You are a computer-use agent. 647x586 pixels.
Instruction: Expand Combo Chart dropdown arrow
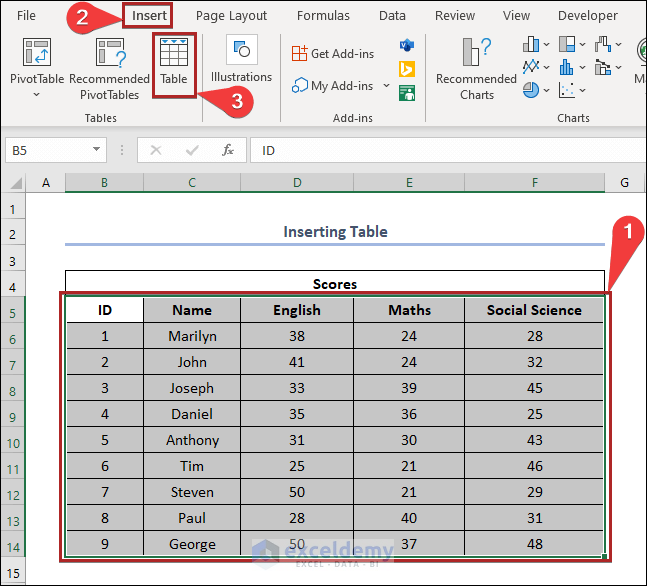619,67
